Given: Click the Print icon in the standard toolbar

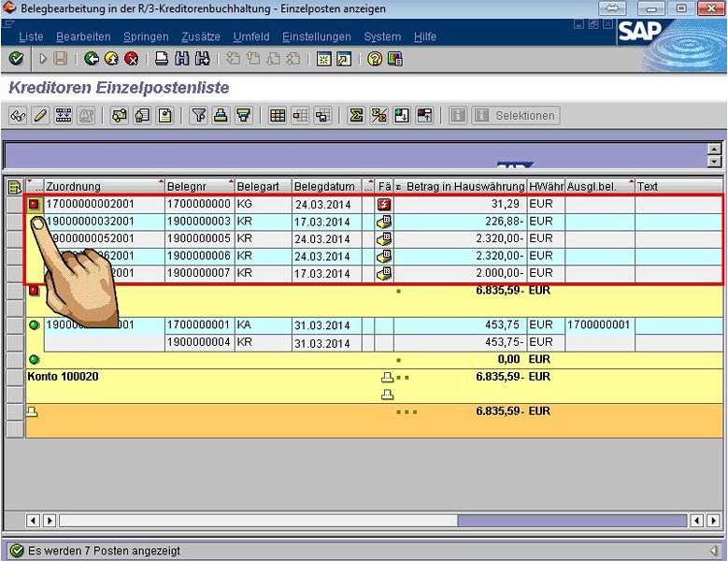Looking at the screenshot, I should coord(162,59).
